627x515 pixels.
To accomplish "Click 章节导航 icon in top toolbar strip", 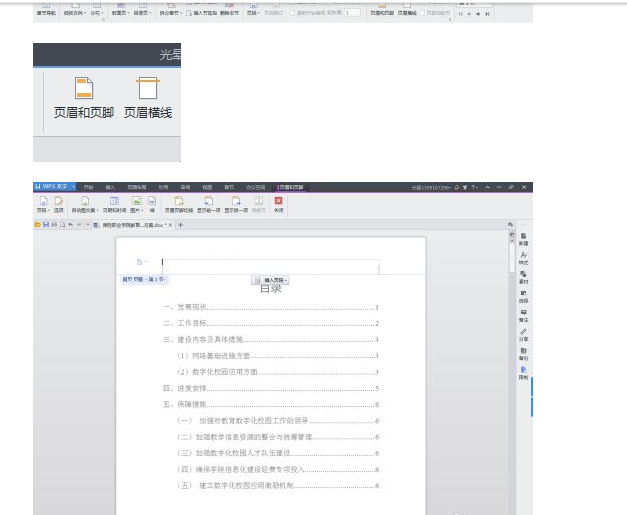I will pyautogui.click(x=46, y=10).
